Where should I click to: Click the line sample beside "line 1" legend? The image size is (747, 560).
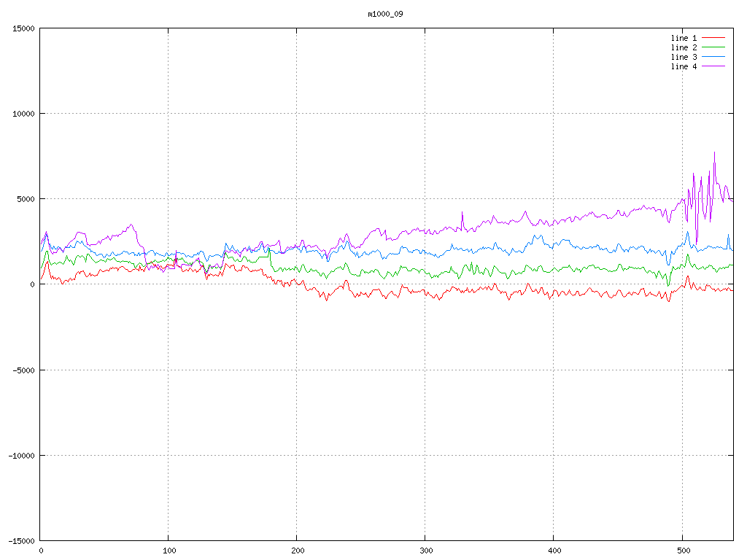click(x=713, y=38)
